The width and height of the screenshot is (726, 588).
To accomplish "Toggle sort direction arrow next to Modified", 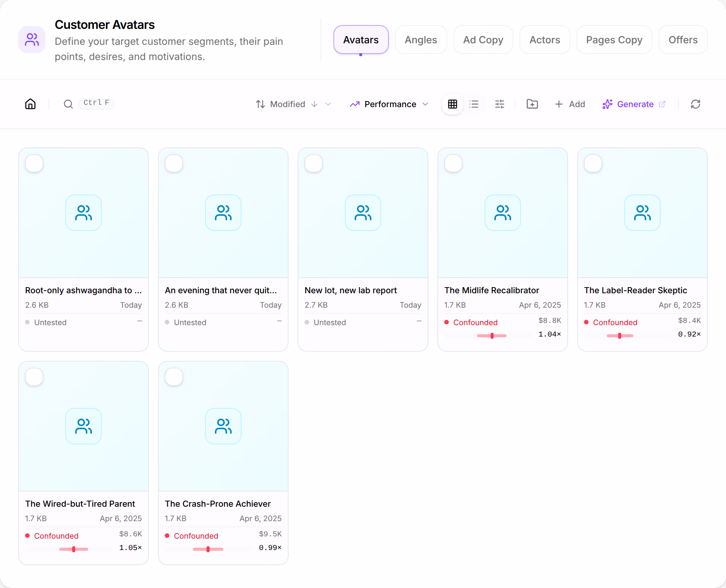I will pos(314,104).
